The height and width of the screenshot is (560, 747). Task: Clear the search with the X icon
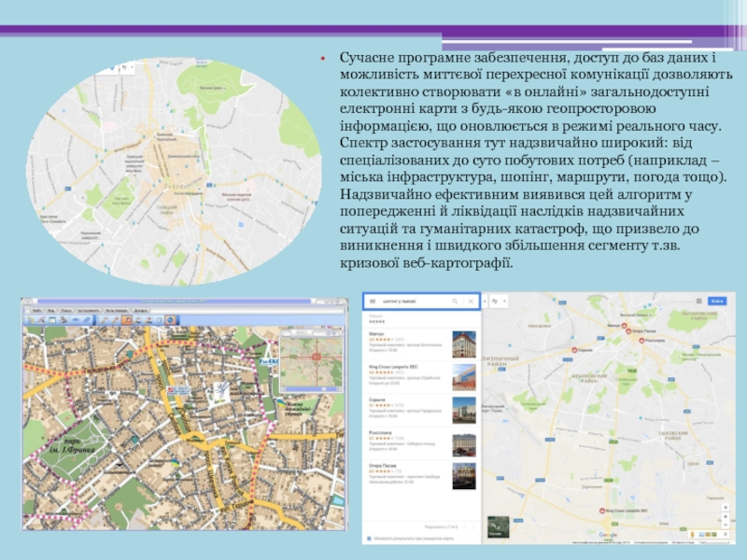(x=470, y=301)
